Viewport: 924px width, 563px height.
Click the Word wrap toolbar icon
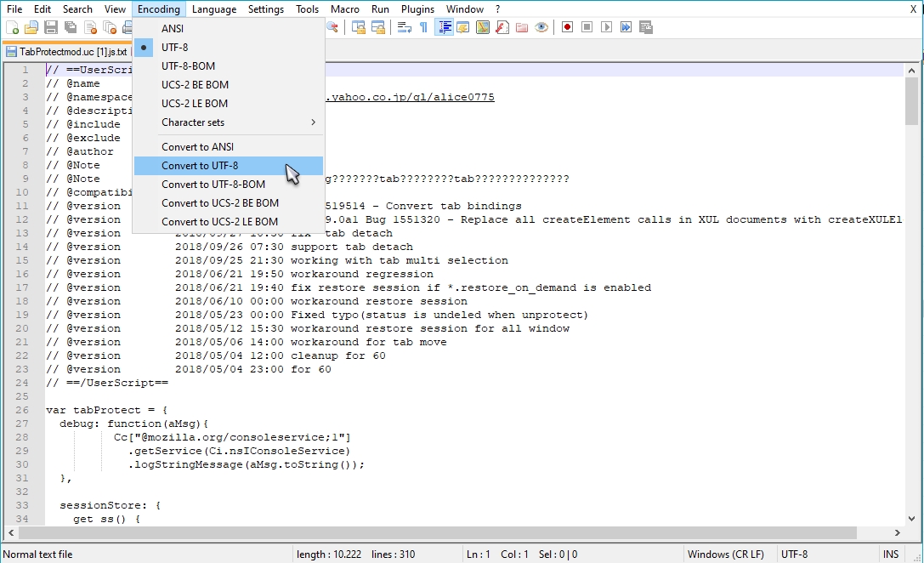click(405, 28)
